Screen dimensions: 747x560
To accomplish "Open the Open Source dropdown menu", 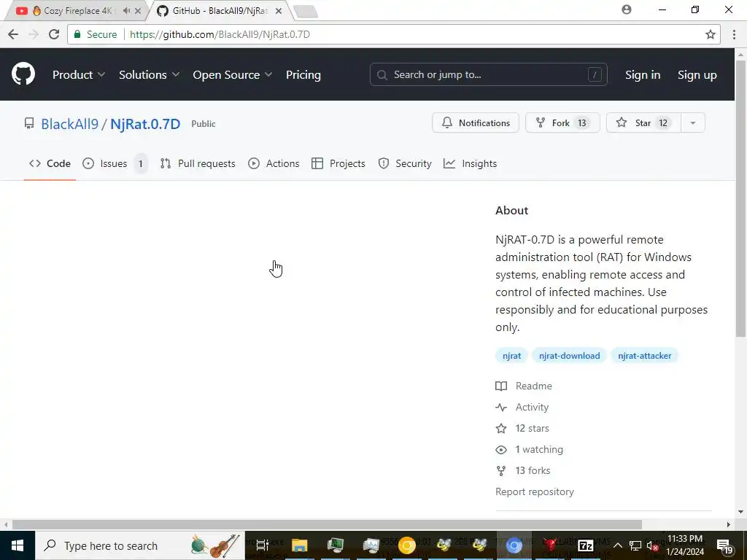I will 233,75.
